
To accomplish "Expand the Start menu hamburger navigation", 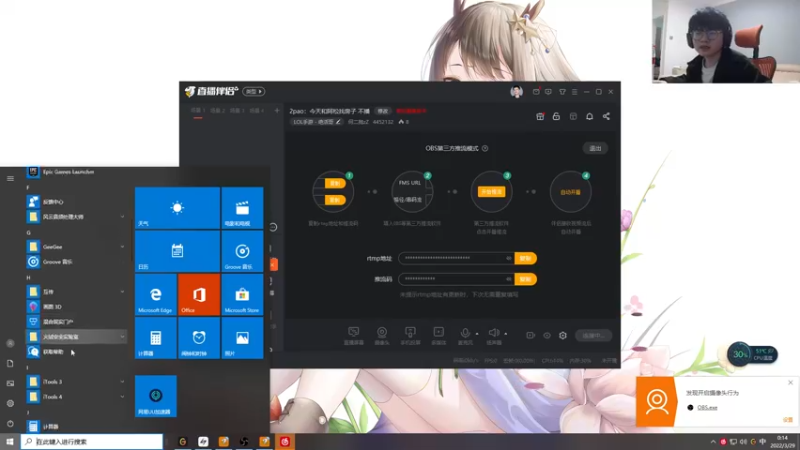I will [x=10, y=179].
